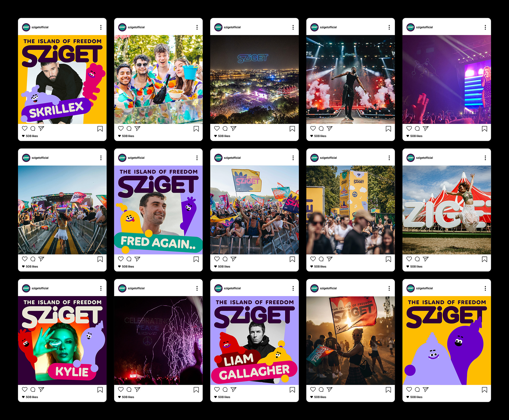Like the purple mascots yellow background post

(409, 389)
